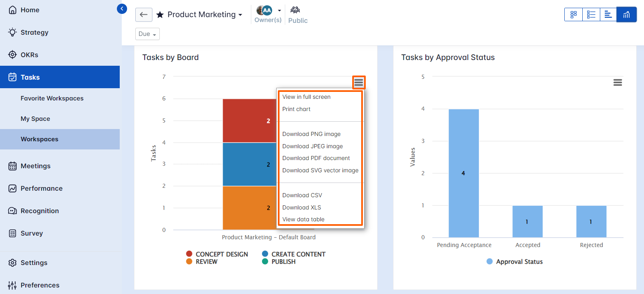Select Download CSV from the chart menu
The image size is (644, 294).
tap(302, 195)
